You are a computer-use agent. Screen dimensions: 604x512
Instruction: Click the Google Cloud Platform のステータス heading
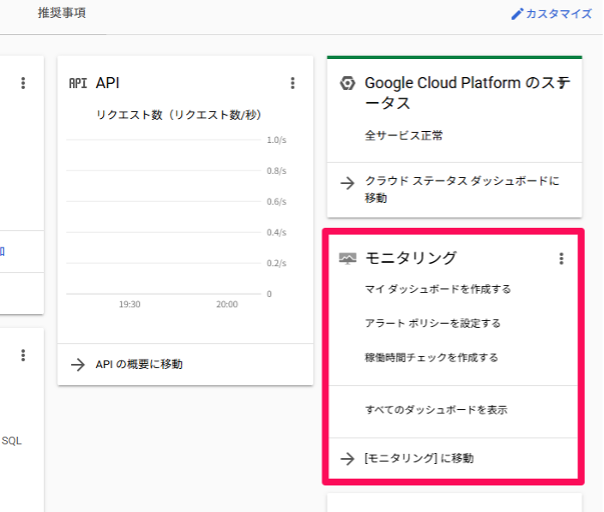tap(467, 93)
